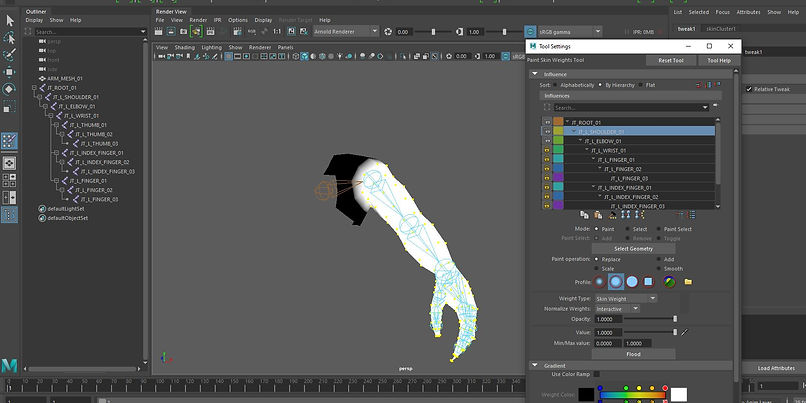Image resolution: width=806 pixels, height=403 pixels.
Task: Click the Render region icon
Action: [x=171, y=31]
